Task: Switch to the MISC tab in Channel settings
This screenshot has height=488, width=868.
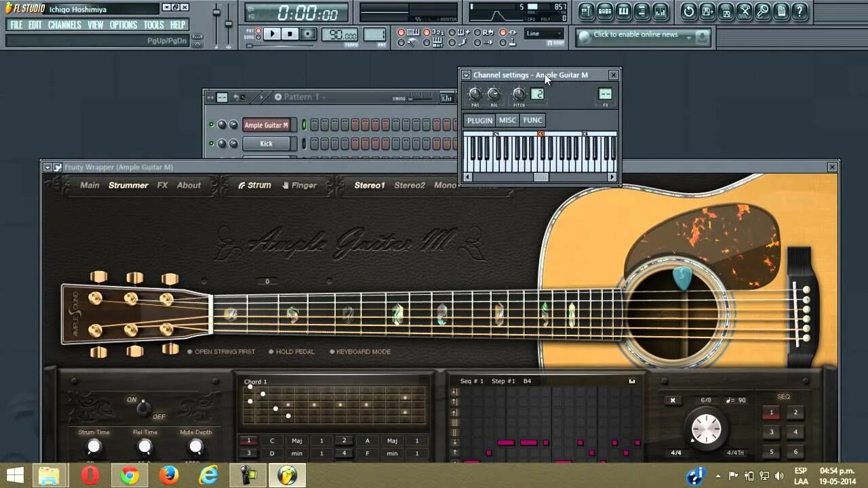Action: click(507, 120)
